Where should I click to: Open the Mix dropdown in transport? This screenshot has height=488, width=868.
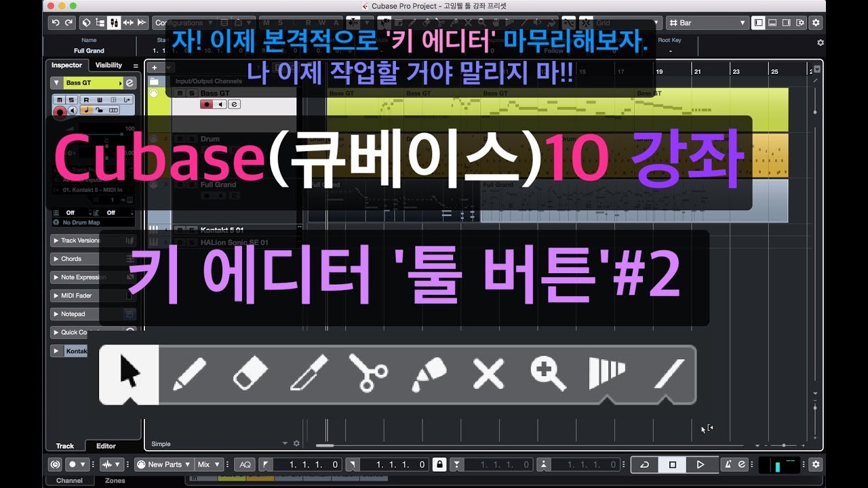click(x=208, y=464)
